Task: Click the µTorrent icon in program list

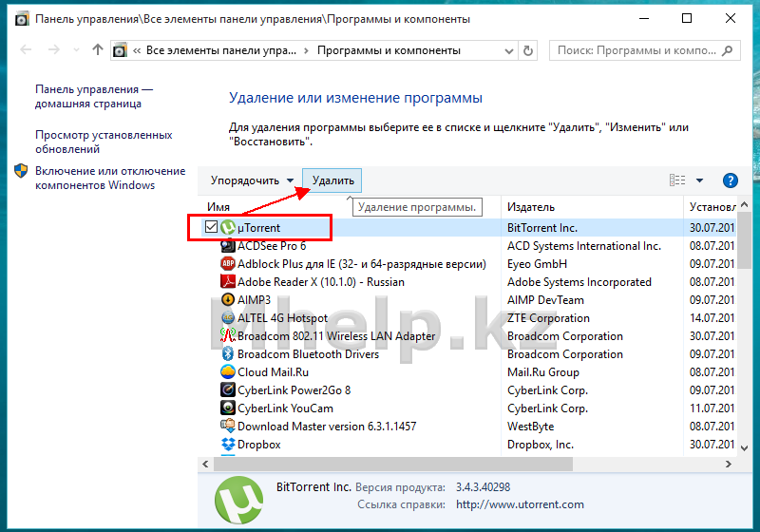Action: [228, 228]
